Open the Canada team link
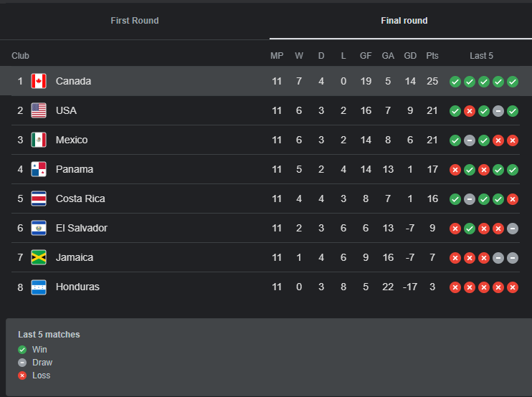This screenshot has height=397, width=532. 73,81
